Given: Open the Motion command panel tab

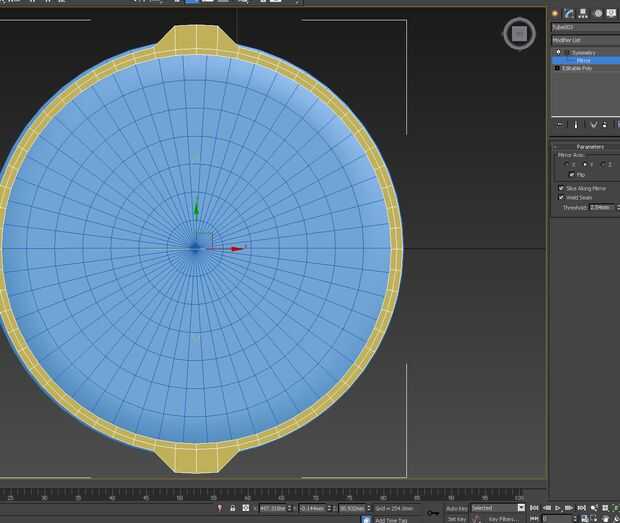Looking at the screenshot, I should (597, 13).
